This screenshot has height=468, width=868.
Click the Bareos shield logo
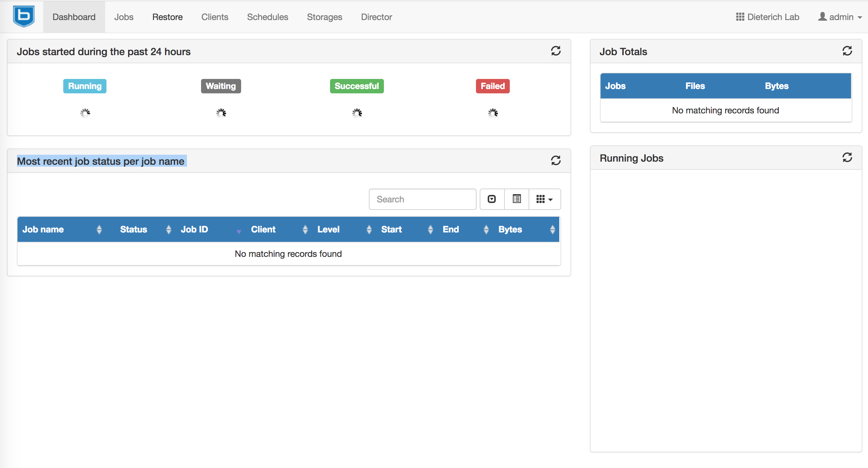23,16
